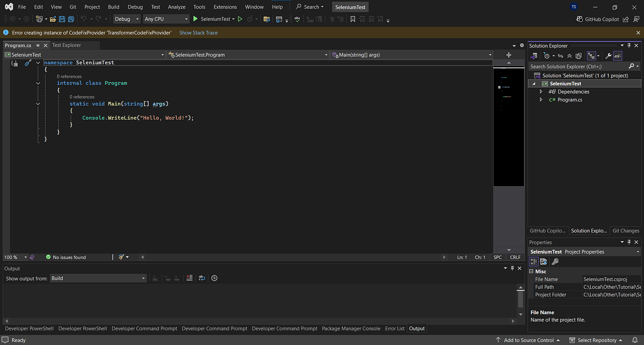This screenshot has height=345, width=644.
Task: Open the Any CPU platform dropdown
Action: pyautogui.click(x=166, y=19)
